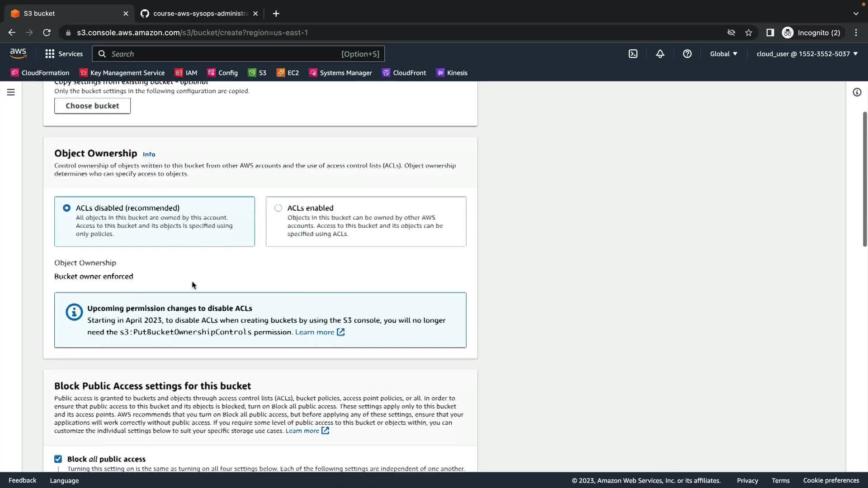Viewport: 868px width, 488px height.
Task: Click the AWS logo home icon
Action: [18, 53]
